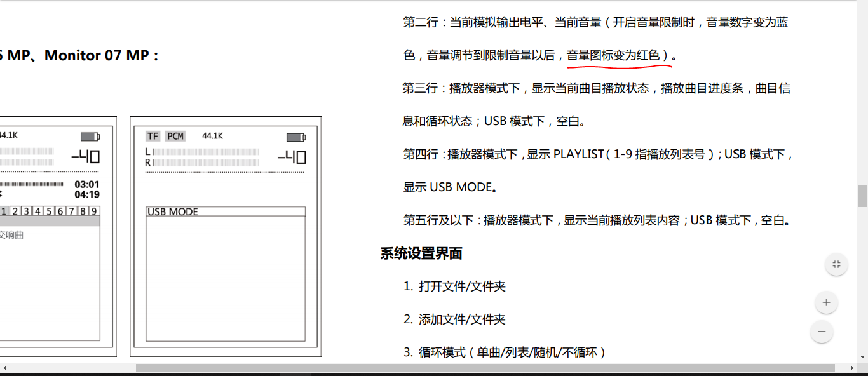Zoom in using the plus icon
868x376 pixels.
click(x=826, y=302)
